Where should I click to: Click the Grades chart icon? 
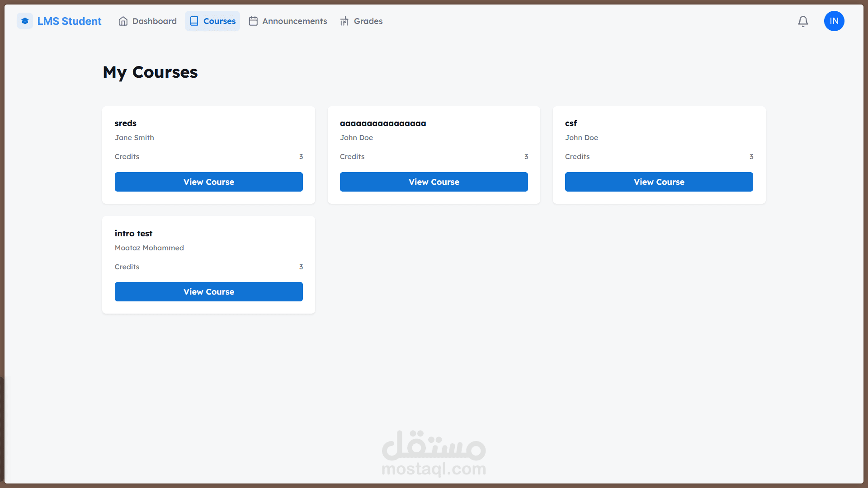pos(344,21)
